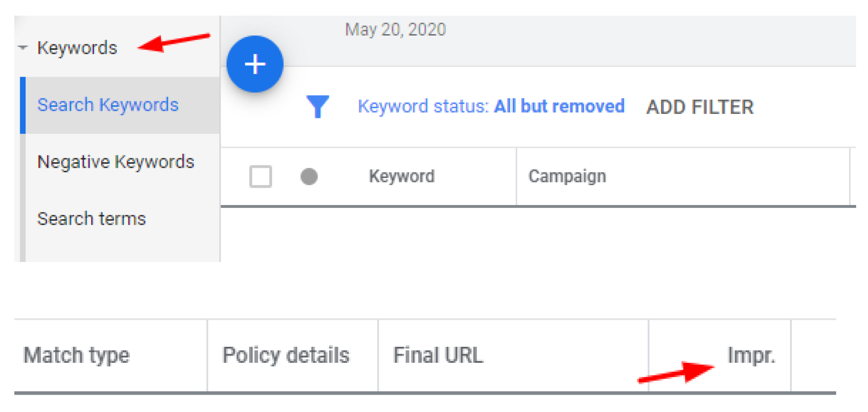868x412 pixels.
Task: Click the Policy details column header
Action: pyautogui.click(x=286, y=355)
